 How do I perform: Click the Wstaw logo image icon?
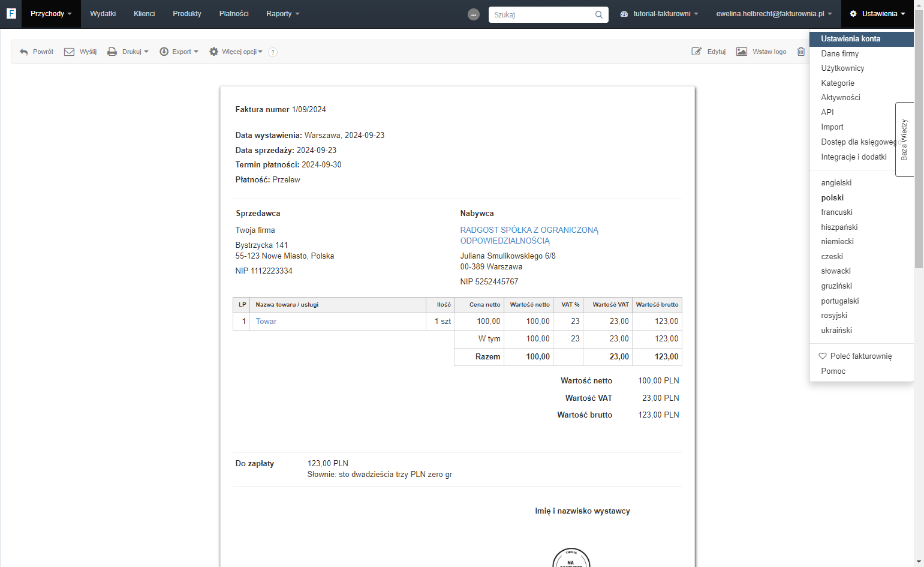click(742, 52)
